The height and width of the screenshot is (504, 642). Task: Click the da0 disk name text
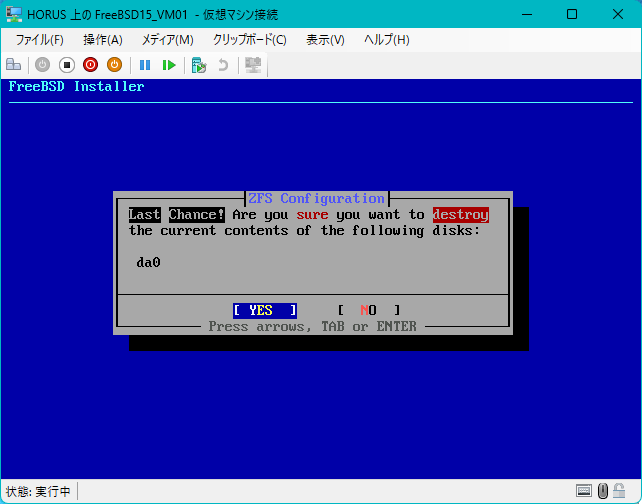(x=148, y=262)
